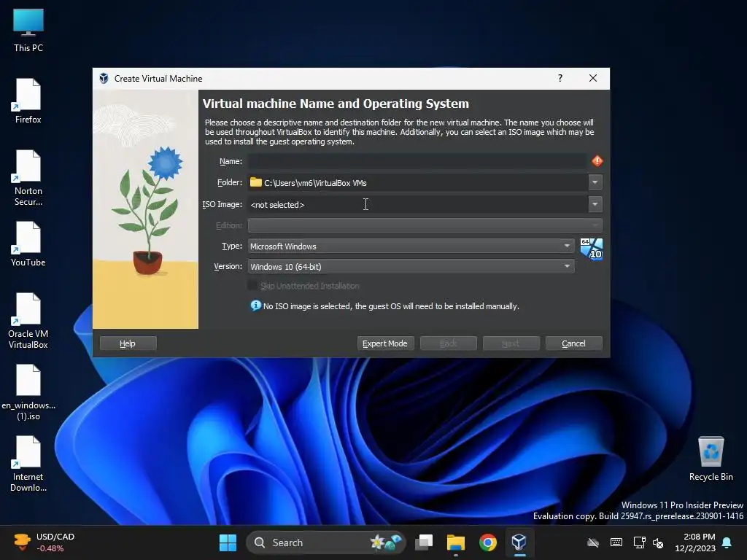Toggle the Skip Unattended Installation checkbox

click(x=252, y=285)
